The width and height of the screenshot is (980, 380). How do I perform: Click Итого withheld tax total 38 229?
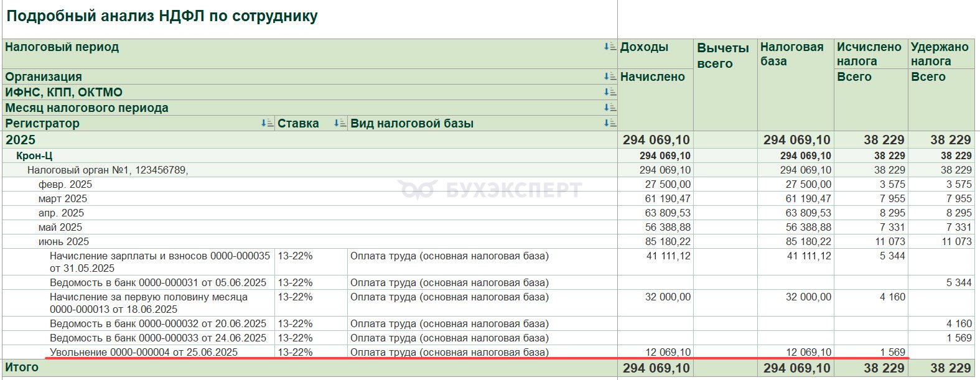(951, 368)
